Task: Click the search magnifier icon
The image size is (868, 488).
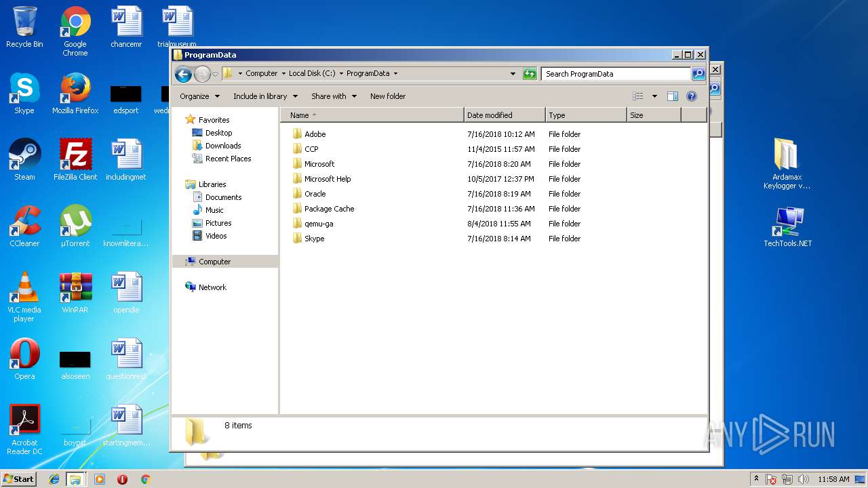Action: (x=698, y=74)
